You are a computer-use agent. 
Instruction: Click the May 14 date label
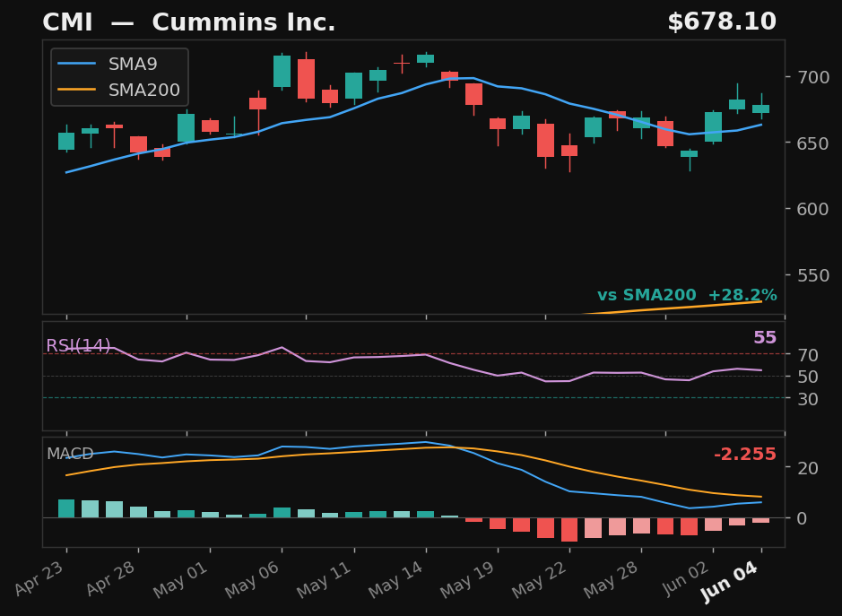(x=397, y=580)
